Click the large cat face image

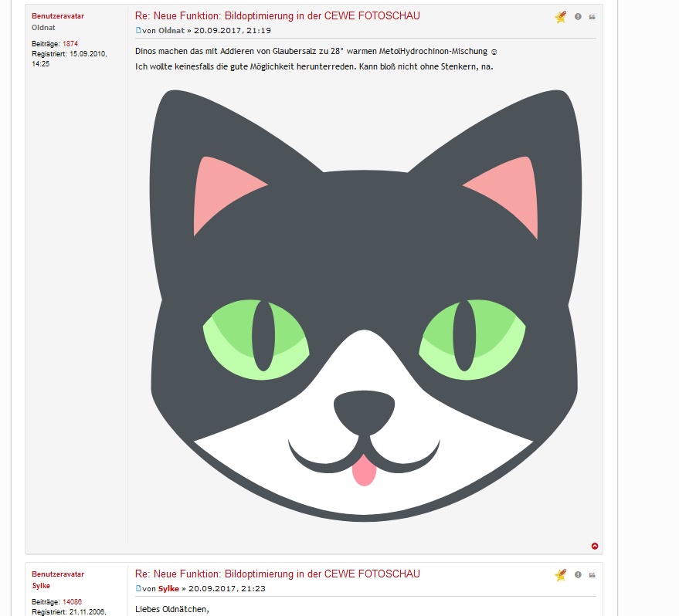click(x=365, y=306)
